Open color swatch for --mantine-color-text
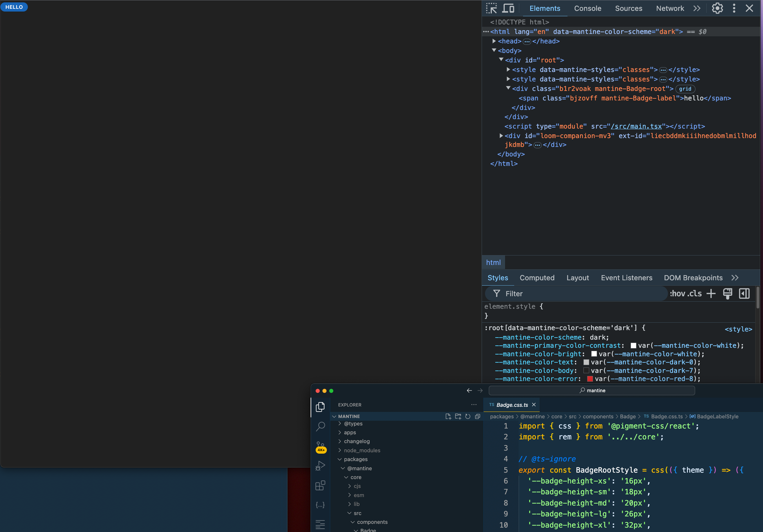This screenshot has height=532, width=763. click(586, 362)
